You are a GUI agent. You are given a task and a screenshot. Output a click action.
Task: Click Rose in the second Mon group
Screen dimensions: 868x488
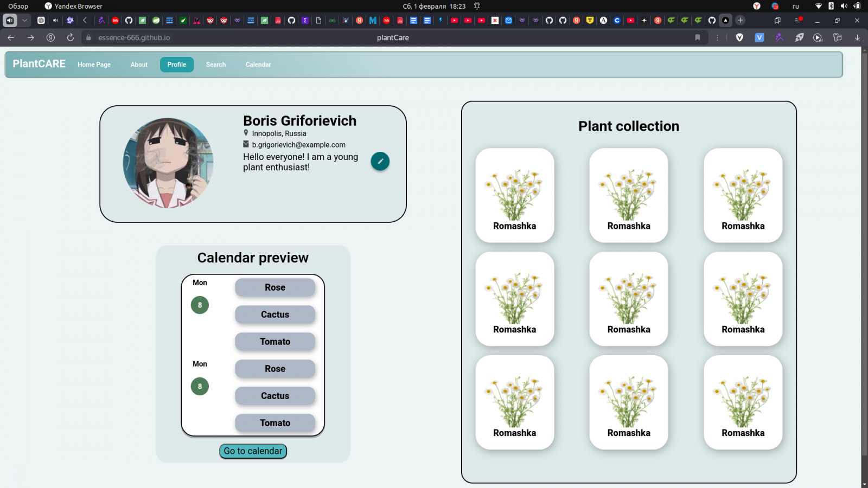pos(275,369)
